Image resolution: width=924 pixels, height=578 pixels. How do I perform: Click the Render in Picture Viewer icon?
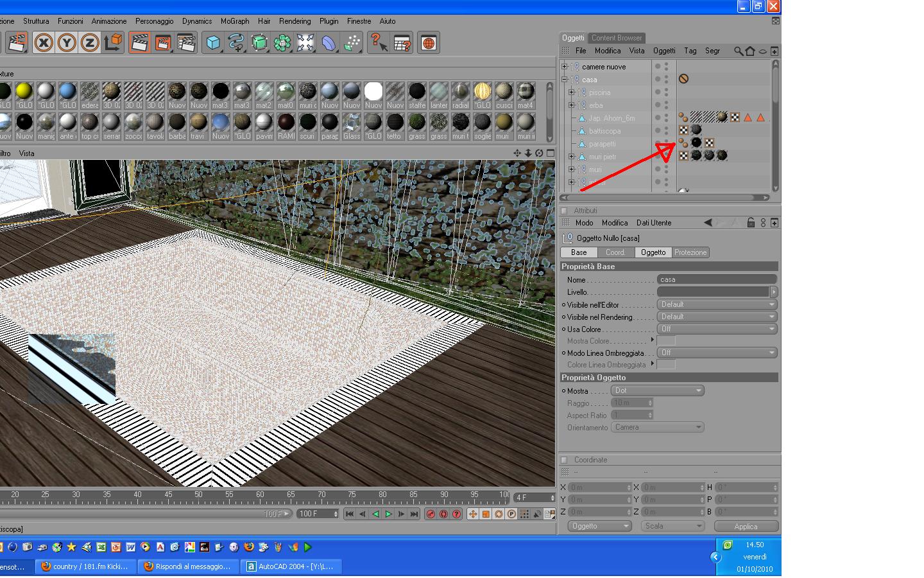pos(163,43)
